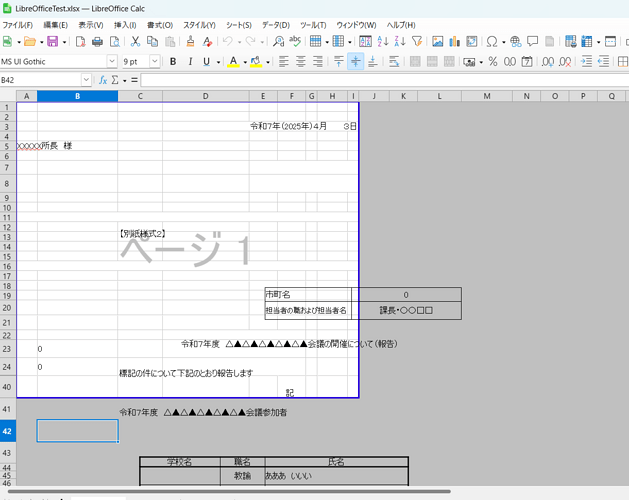Select column L header
629x500 pixels.
[439, 96]
